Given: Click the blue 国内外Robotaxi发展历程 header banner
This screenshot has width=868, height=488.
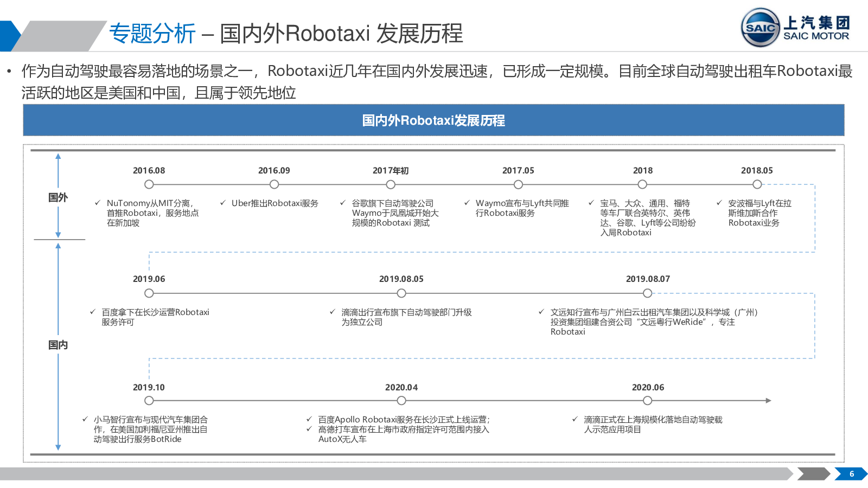Looking at the screenshot, I should tap(433, 120).
